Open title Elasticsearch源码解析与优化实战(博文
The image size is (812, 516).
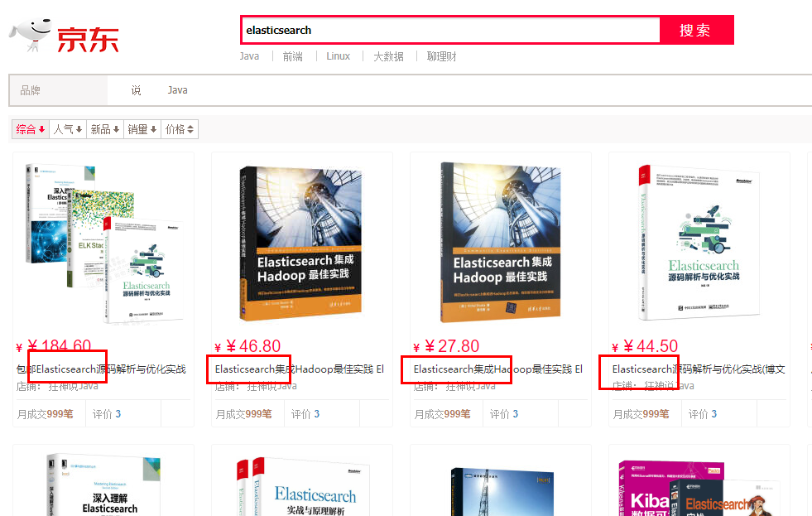coord(699,369)
